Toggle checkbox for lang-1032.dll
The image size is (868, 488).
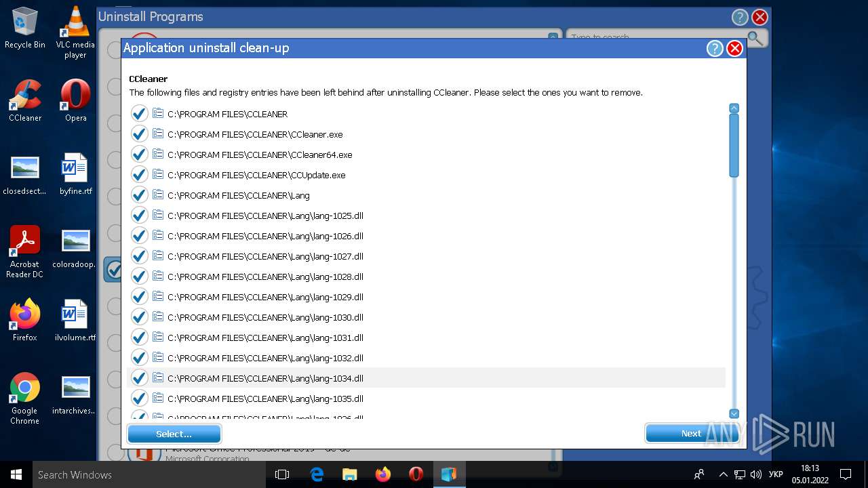coord(139,357)
